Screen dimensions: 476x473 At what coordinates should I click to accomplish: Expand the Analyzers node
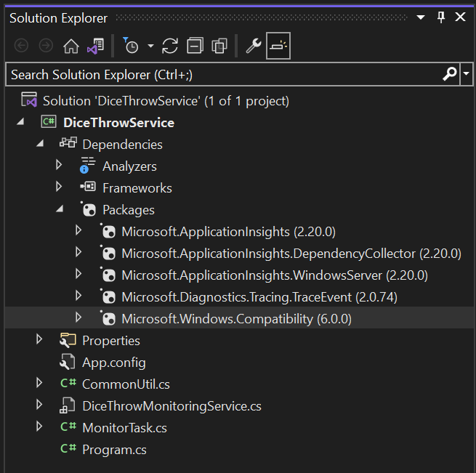coord(59,165)
